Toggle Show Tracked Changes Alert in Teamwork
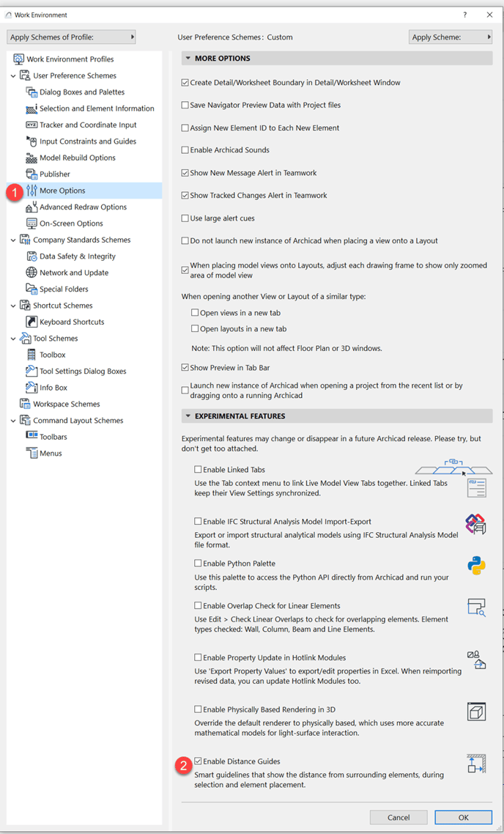 point(185,195)
